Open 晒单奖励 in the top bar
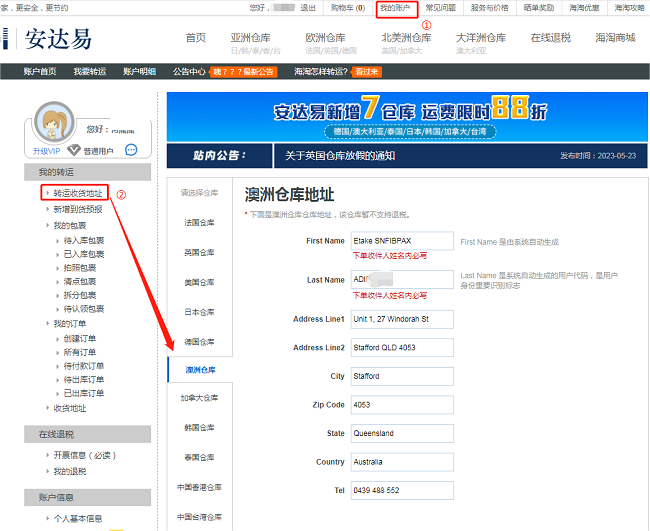This screenshot has height=531, width=650. click(x=539, y=8)
